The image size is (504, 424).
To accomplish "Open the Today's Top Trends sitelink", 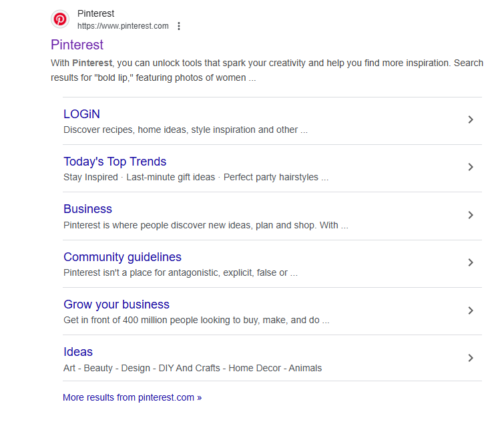I will (x=115, y=162).
